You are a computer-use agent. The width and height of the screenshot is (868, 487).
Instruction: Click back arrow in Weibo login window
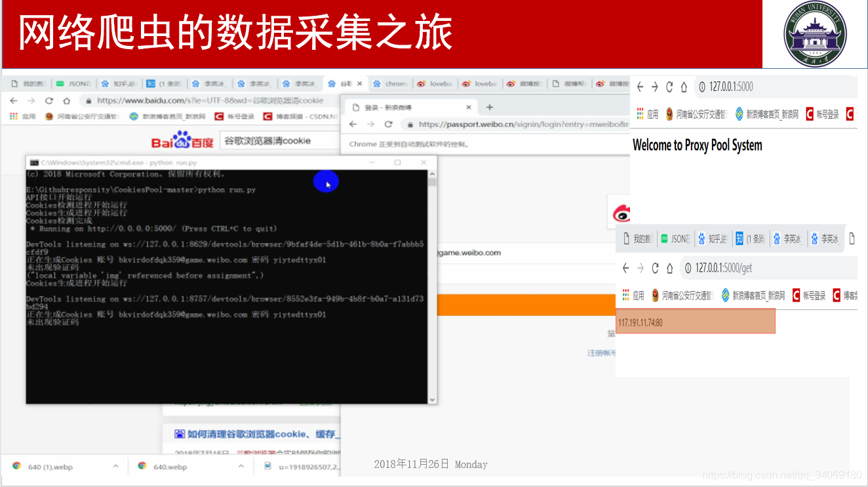[353, 124]
